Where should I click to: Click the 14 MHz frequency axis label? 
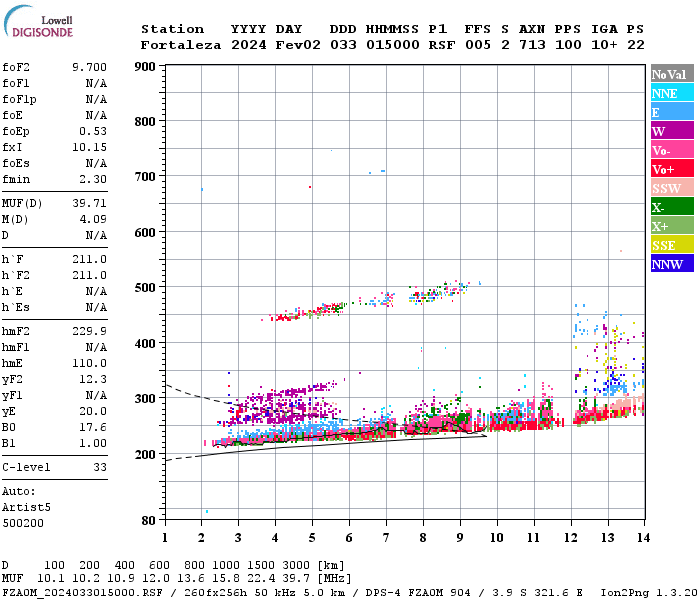coord(643,538)
